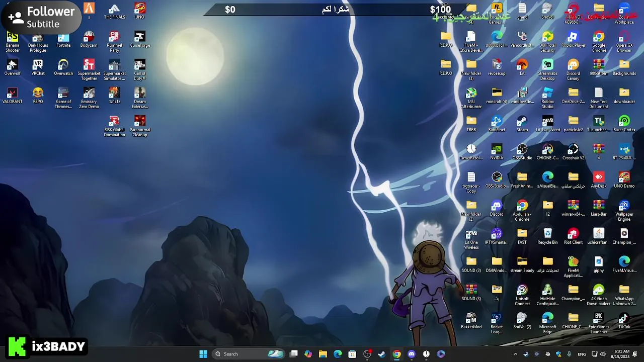Image resolution: width=644 pixels, height=362 pixels.
Task: Select the Epic Games Launcher icon
Action: [599, 323]
